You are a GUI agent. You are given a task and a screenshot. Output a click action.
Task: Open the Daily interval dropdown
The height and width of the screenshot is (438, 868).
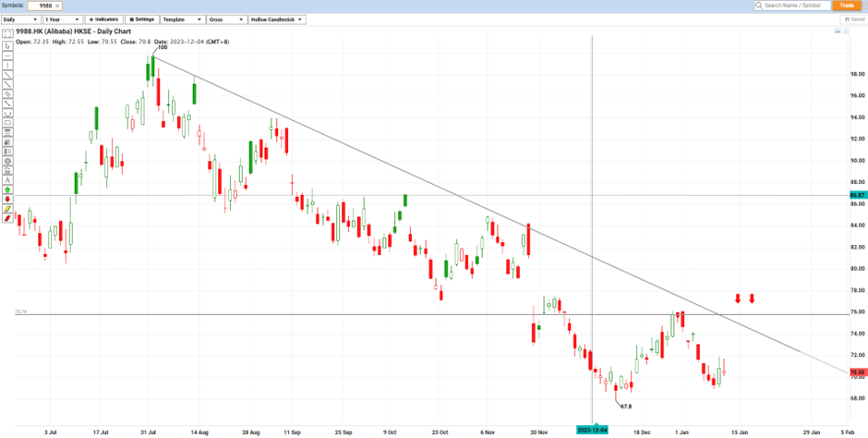click(20, 18)
